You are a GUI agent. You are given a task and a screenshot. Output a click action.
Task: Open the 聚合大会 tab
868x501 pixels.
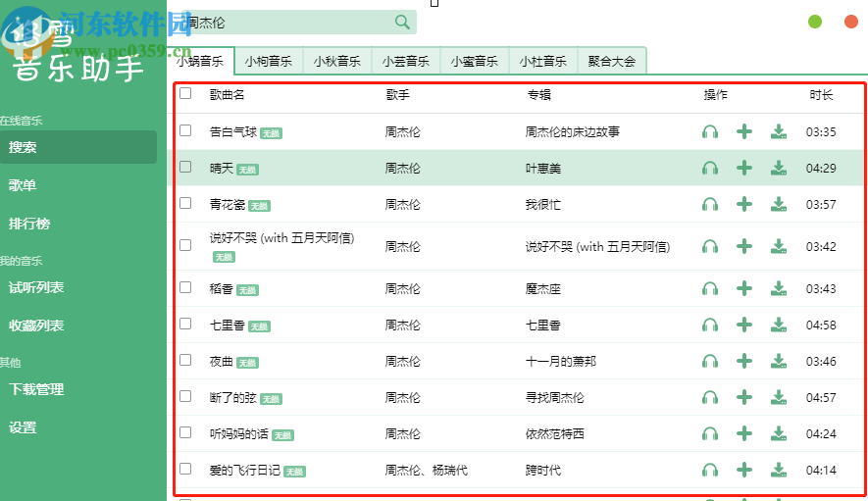(612, 61)
